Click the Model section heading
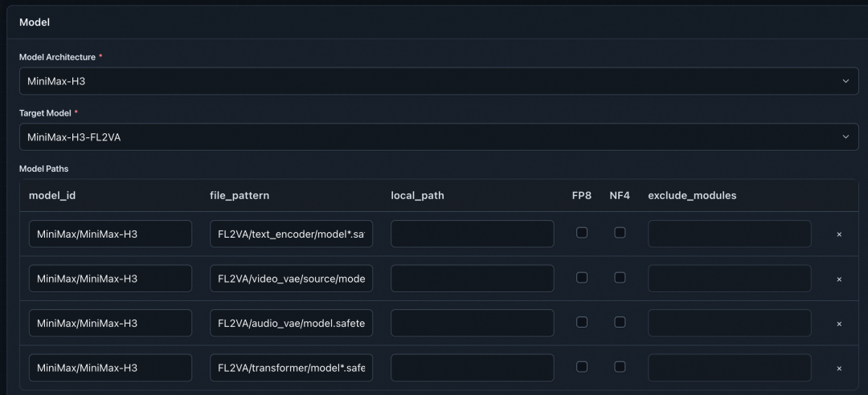The height and width of the screenshot is (395, 868). (x=35, y=22)
